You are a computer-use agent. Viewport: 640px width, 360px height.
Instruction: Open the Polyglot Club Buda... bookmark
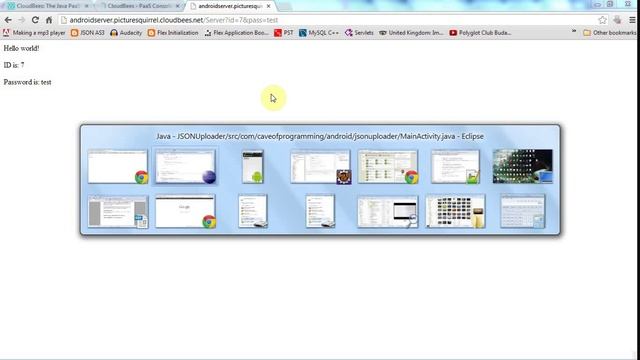[480, 33]
